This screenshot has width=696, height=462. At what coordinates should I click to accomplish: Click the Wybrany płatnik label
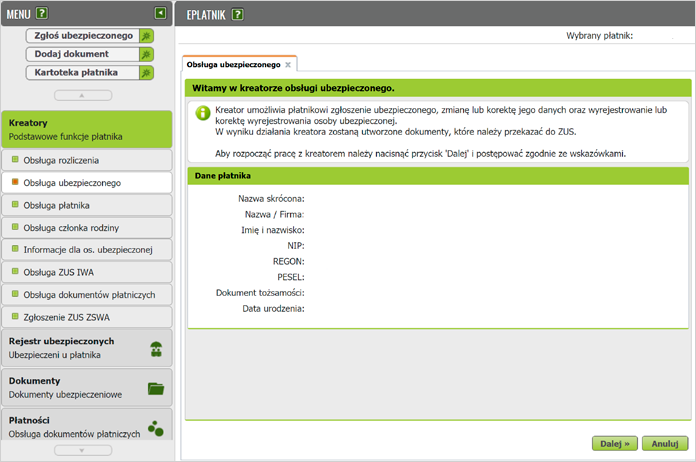[599, 36]
